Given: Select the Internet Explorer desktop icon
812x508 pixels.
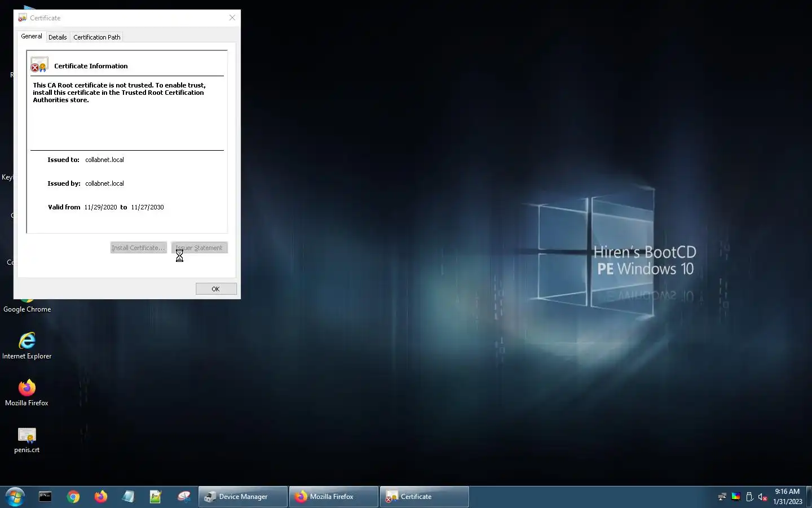Looking at the screenshot, I should (27, 345).
